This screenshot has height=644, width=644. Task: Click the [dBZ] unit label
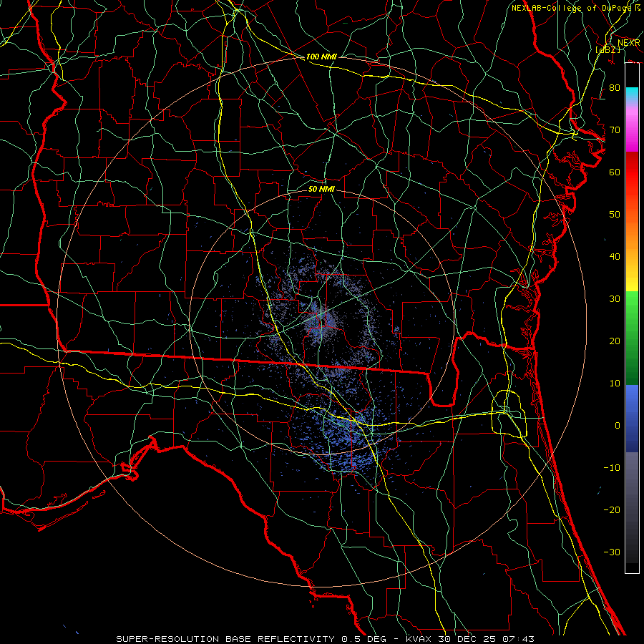[608, 49]
